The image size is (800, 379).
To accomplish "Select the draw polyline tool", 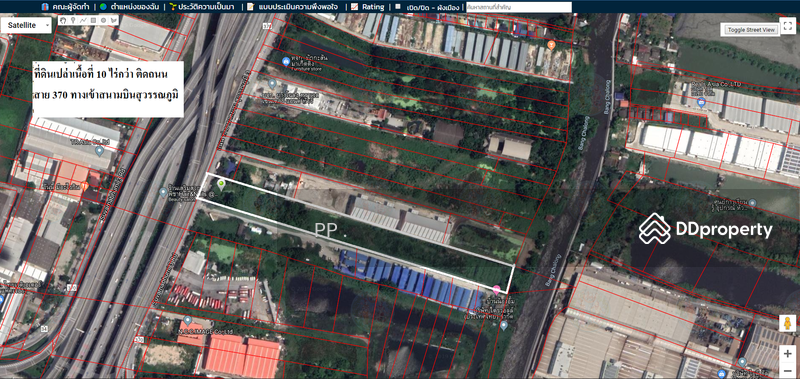I will [83, 20].
